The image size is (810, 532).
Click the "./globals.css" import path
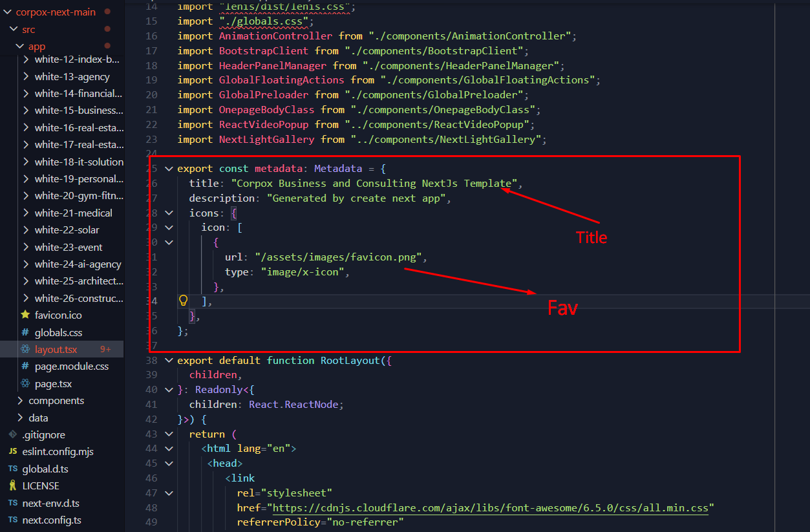pyautogui.click(x=263, y=21)
